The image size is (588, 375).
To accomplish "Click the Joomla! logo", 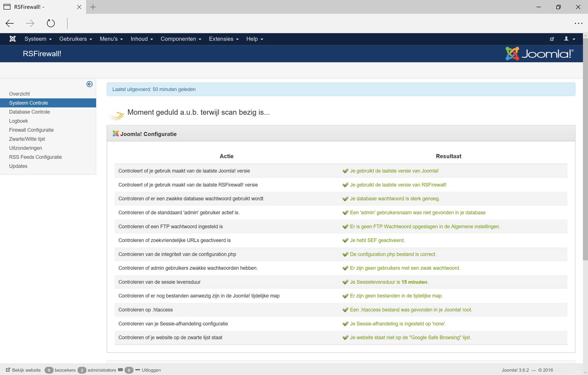I will click(539, 54).
